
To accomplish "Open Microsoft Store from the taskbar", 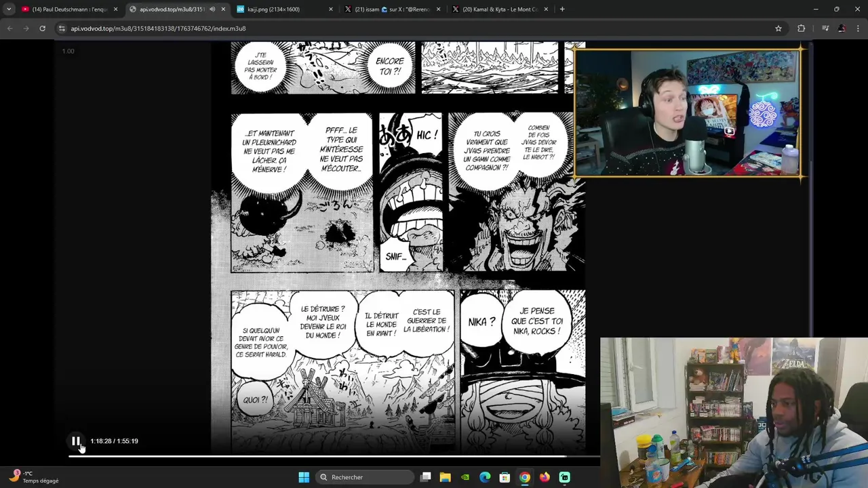I will tap(505, 477).
